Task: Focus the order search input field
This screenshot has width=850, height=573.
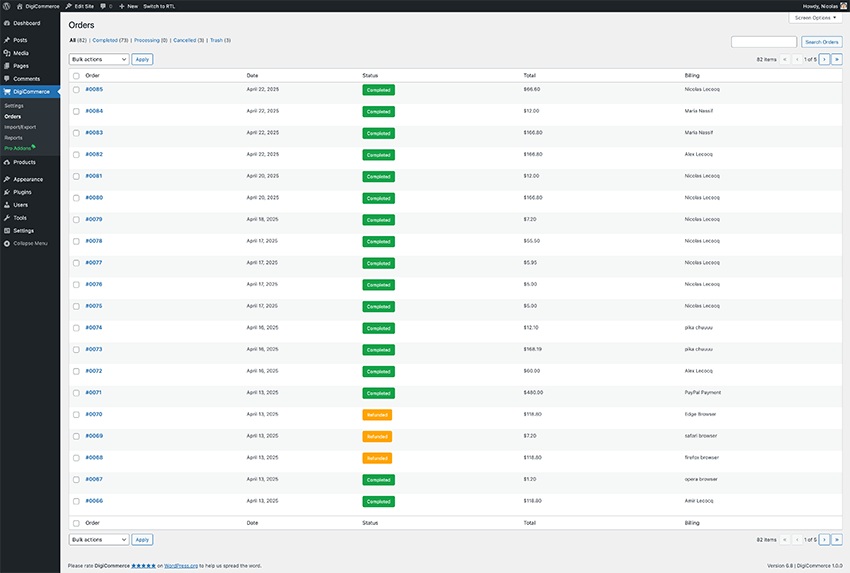Action: coord(764,42)
